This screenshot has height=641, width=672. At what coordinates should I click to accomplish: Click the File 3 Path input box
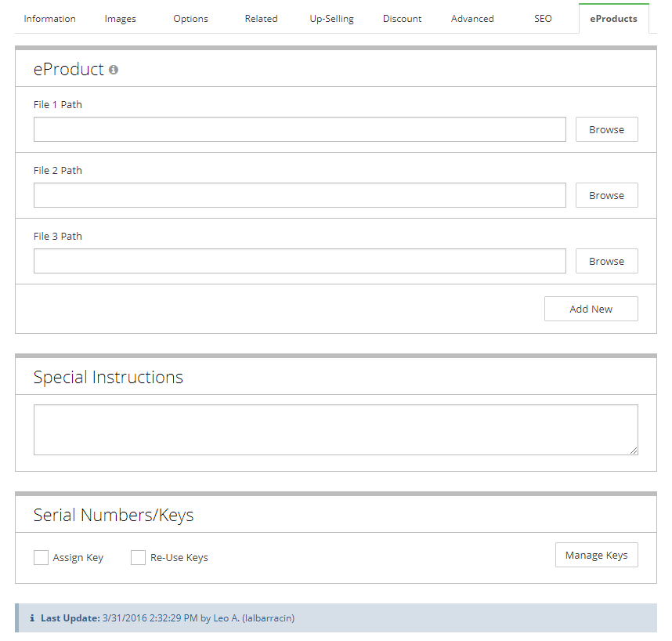click(299, 261)
